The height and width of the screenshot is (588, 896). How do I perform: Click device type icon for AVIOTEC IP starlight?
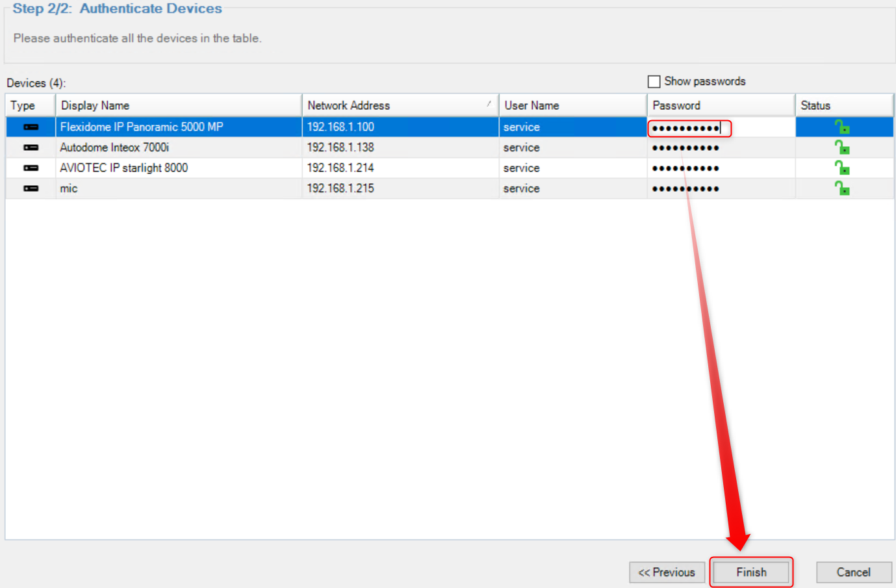31,168
